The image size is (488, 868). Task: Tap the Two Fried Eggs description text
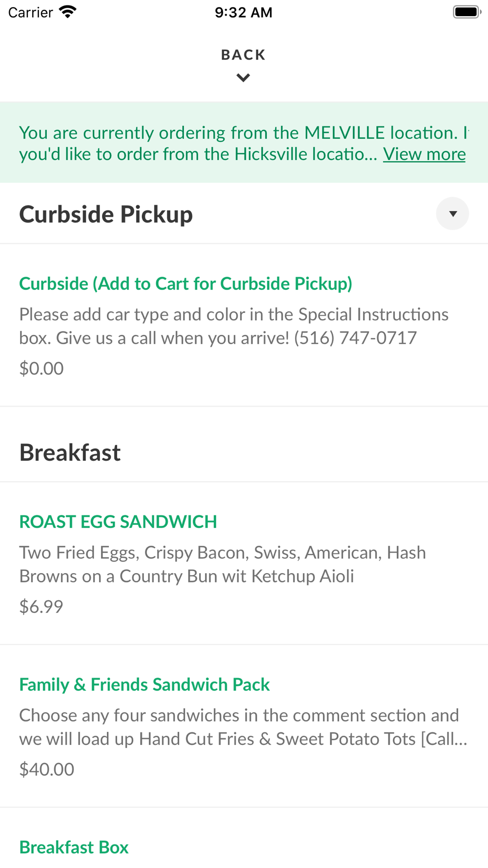click(223, 564)
